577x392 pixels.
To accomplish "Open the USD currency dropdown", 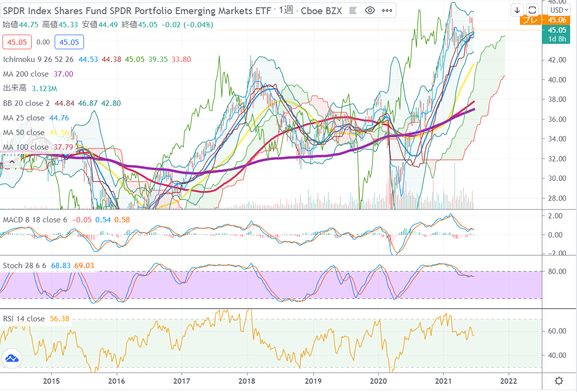I will (x=559, y=10).
